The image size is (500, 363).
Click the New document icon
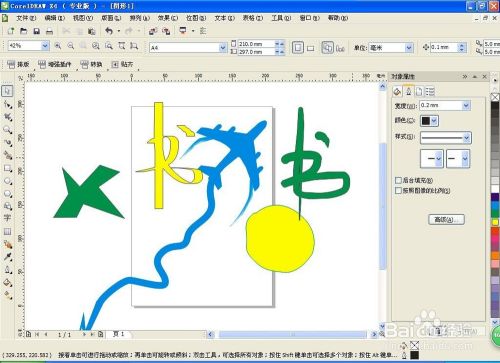coord(10,31)
